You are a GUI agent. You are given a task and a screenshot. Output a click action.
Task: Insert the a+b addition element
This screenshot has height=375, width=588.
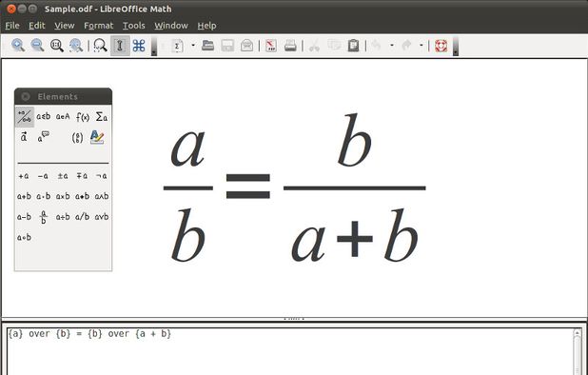24,196
